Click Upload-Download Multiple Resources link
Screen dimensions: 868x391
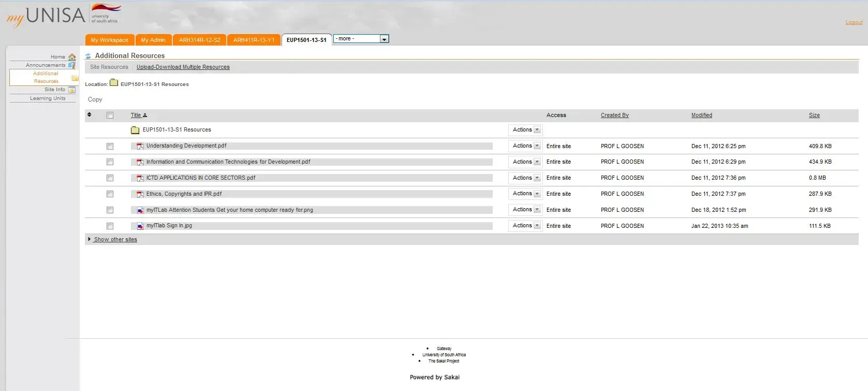[183, 67]
